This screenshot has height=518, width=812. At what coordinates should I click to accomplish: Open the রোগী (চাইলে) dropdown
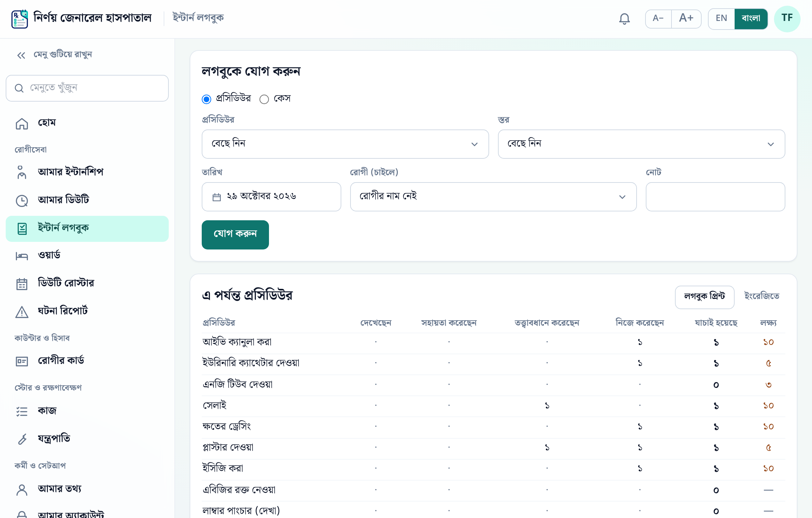pyautogui.click(x=493, y=197)
